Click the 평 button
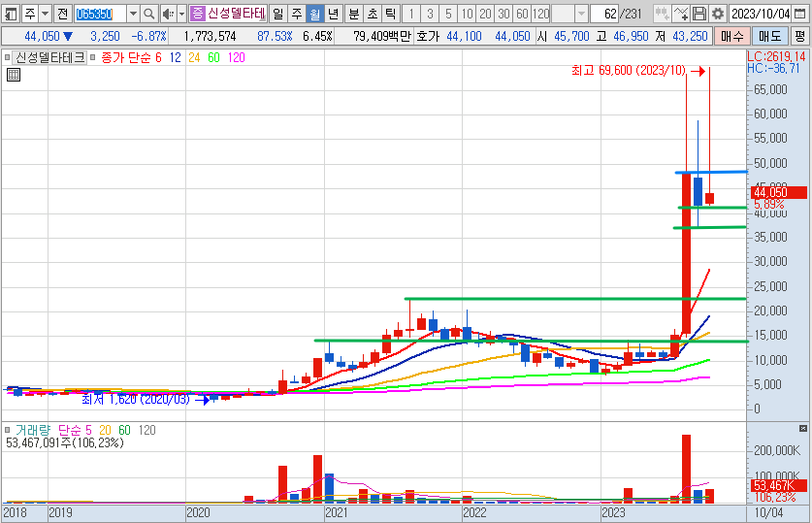 (x=800, y=36)
